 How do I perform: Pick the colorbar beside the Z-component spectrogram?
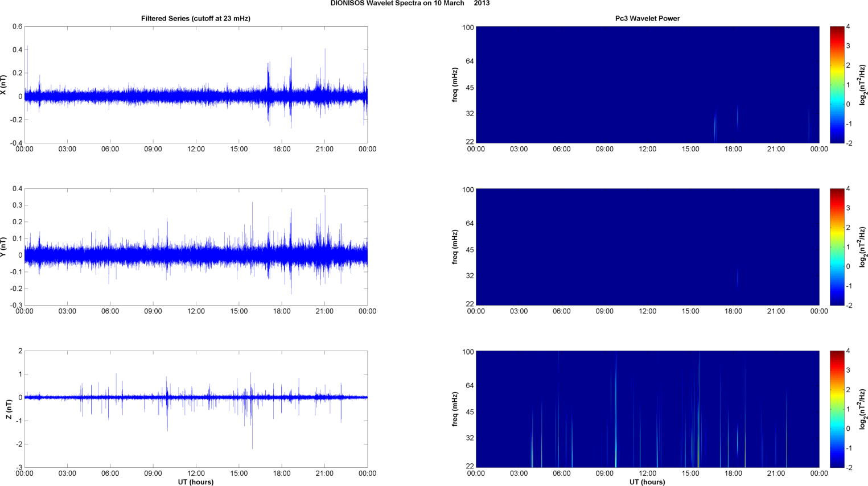(837, 409)
